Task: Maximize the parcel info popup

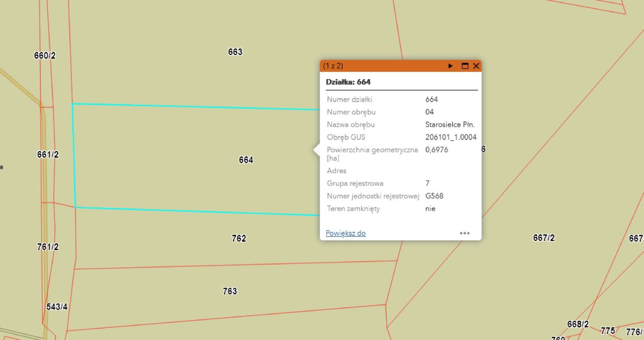Action: tap(465, 66)
